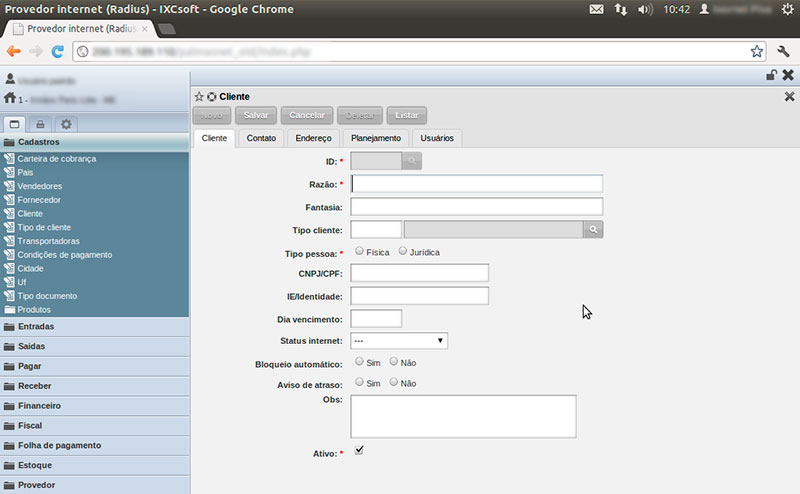Click the Razão input field
800x494 pixels.
click(477, 184)
